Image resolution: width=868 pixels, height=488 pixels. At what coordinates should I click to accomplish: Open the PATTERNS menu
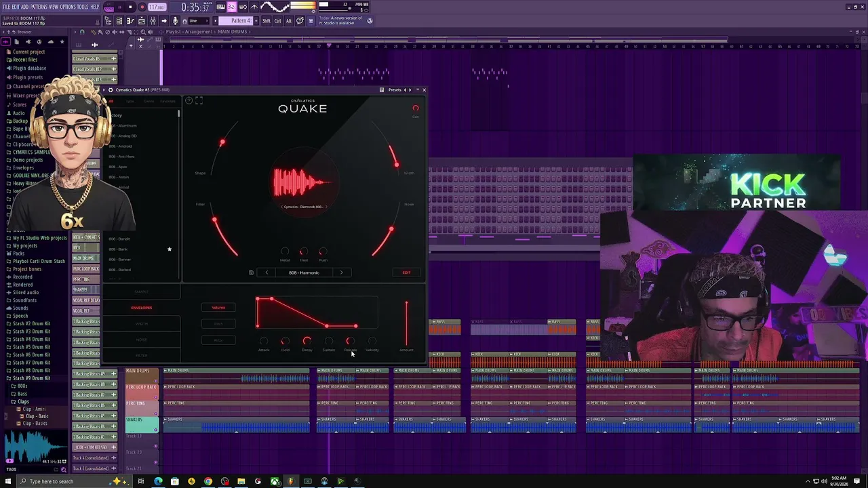39,7
